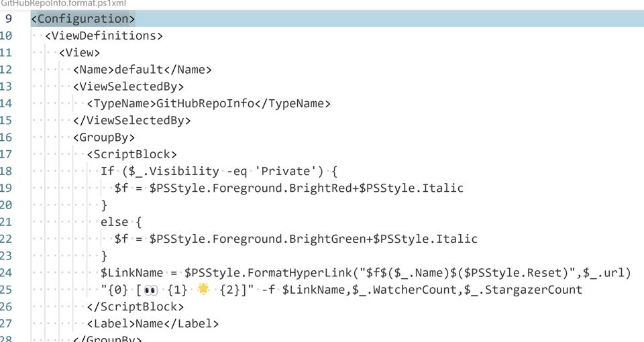Select line number 24 in the gutter
Viewport: 644px width, 342px height.
[6, 273]
